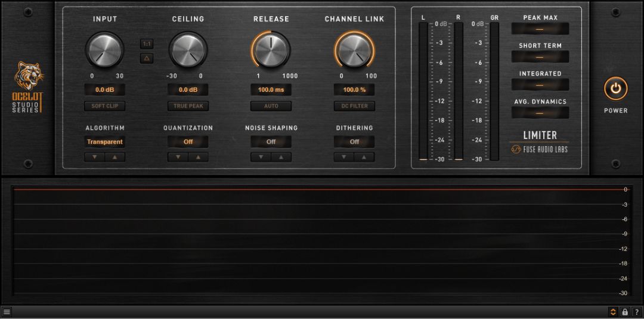Viewport: 644px width, 319px height.
Task: Step Noise Shaping to next option with up arrow
Action: (281, 157)
